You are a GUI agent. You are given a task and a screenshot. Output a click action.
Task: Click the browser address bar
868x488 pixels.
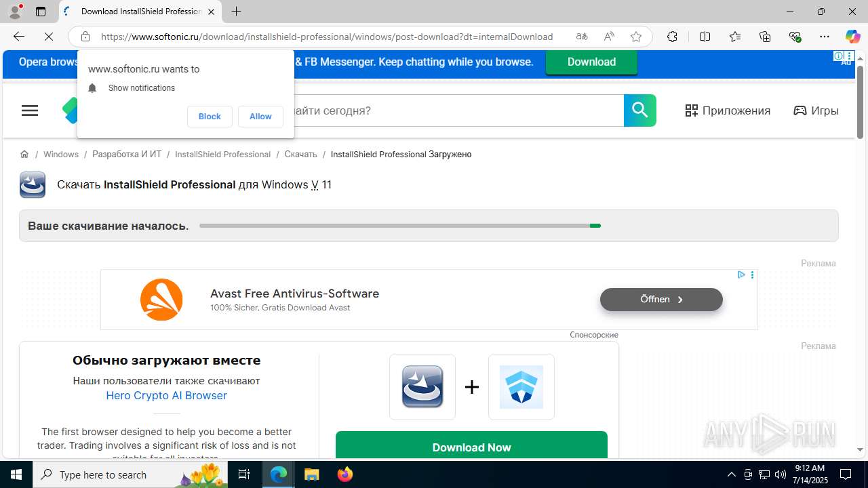click(327, 37)
